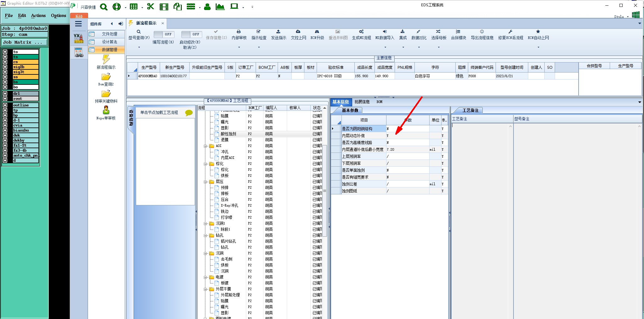
Task: Click ECN自动上网 star button
Action: point(538,35)
